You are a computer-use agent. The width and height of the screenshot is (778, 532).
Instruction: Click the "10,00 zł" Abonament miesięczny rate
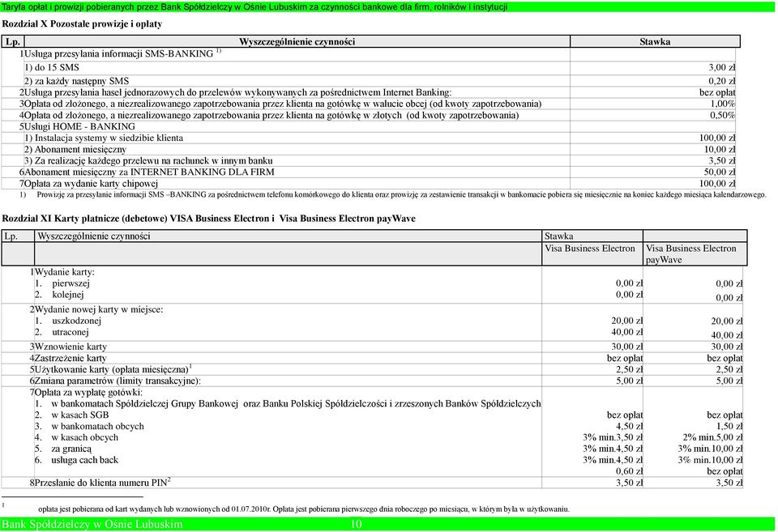tap(720, 149)
